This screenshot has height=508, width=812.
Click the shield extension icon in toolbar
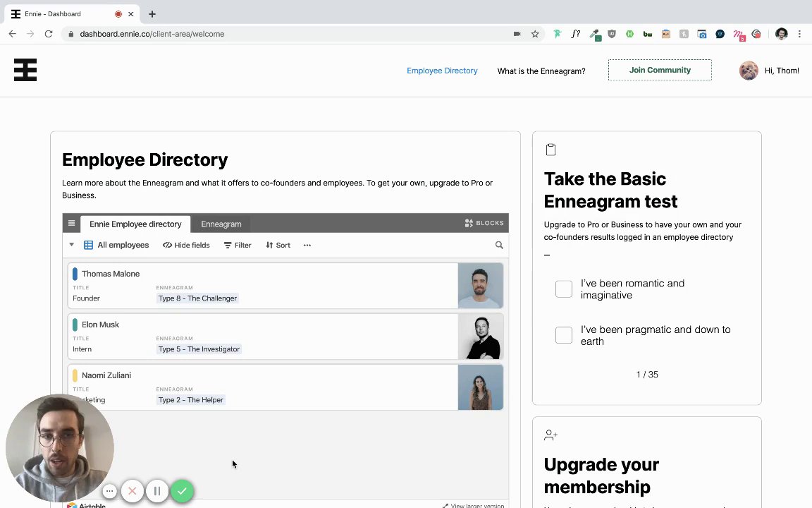point(612,34)
